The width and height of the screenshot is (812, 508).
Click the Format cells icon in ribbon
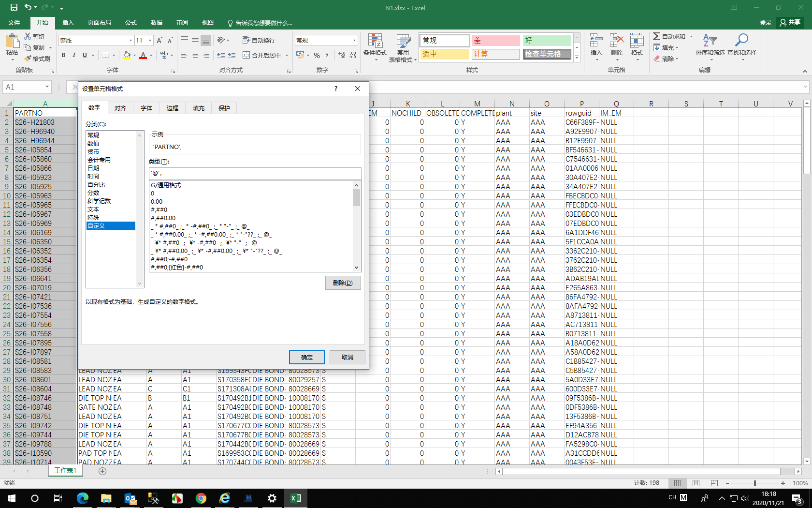click(637, 41)
